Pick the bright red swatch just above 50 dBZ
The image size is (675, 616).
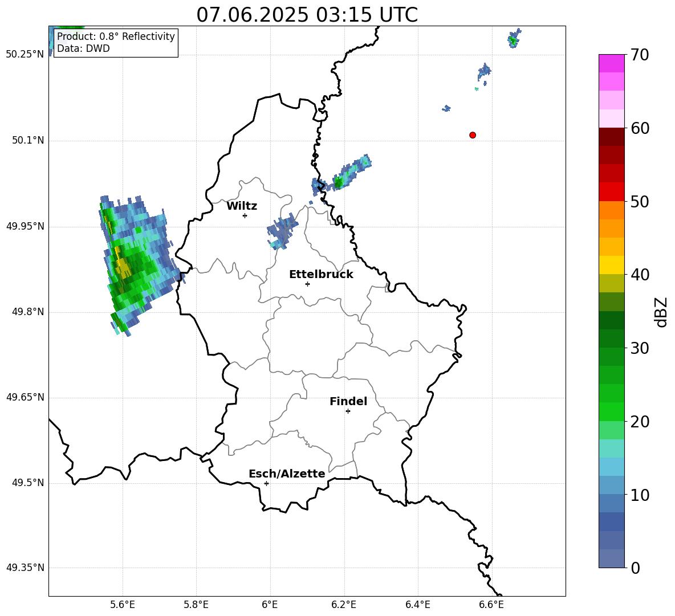pyautogui.click(x=611, y=192)
